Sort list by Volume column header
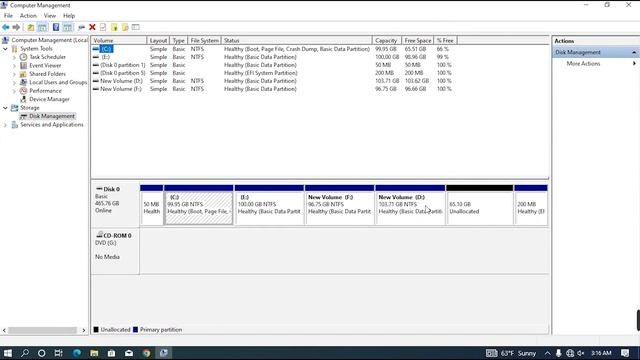 (119, 40)
